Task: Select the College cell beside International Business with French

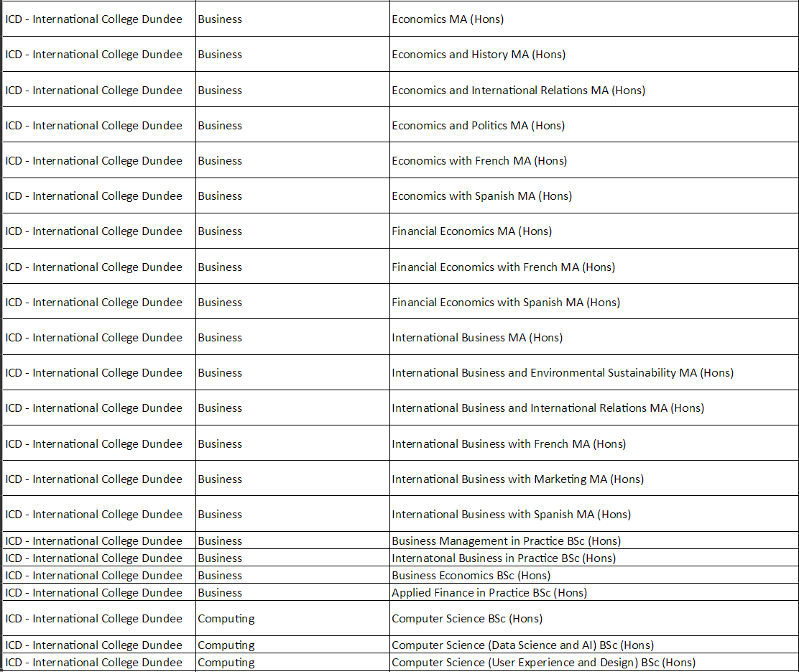Action: click(x=99, y=443)
